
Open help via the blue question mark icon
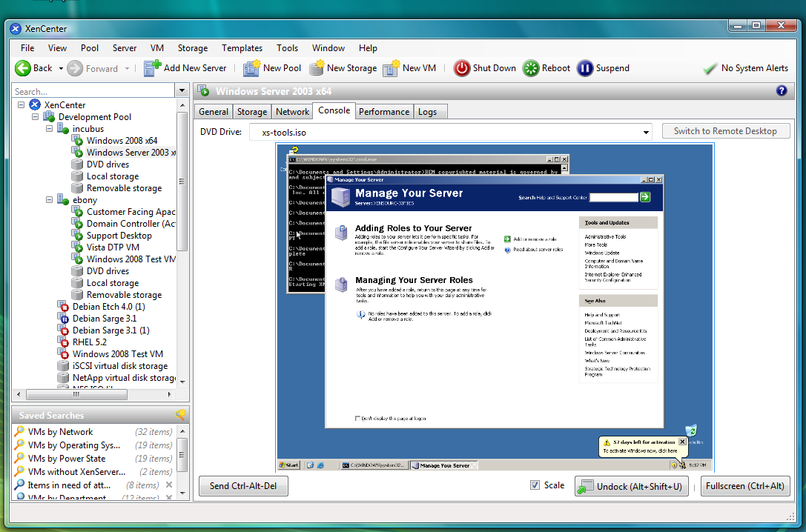click(x=781, y=91)
